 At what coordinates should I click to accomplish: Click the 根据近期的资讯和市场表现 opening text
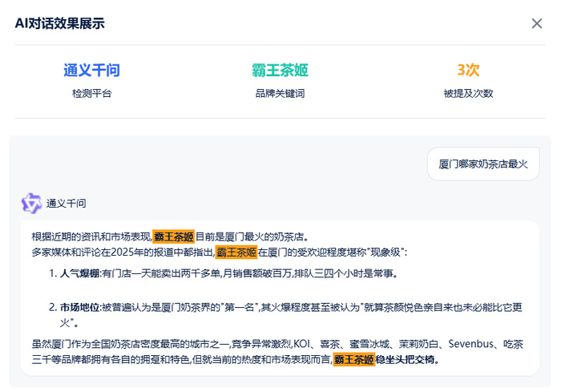tap(91, 236)
